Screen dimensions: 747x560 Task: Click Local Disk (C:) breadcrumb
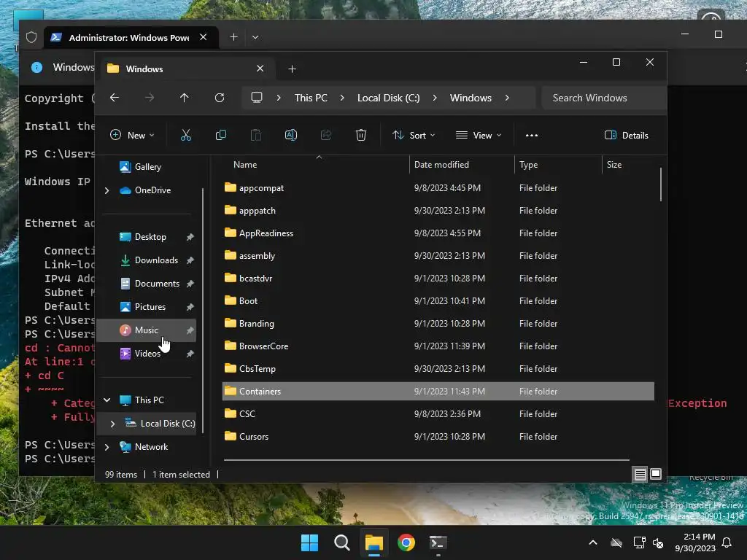pyautogui.click(x=389, y=98)
